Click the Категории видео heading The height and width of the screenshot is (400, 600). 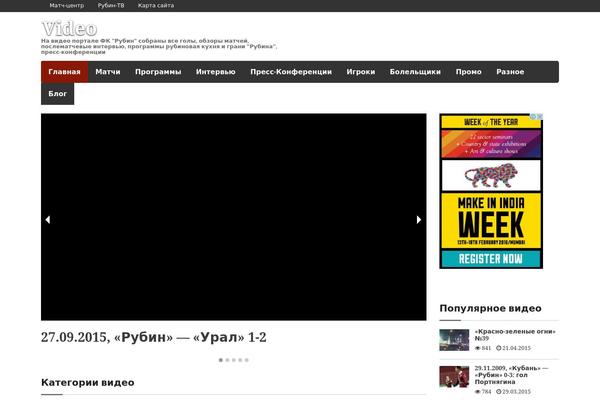[88, 383]
